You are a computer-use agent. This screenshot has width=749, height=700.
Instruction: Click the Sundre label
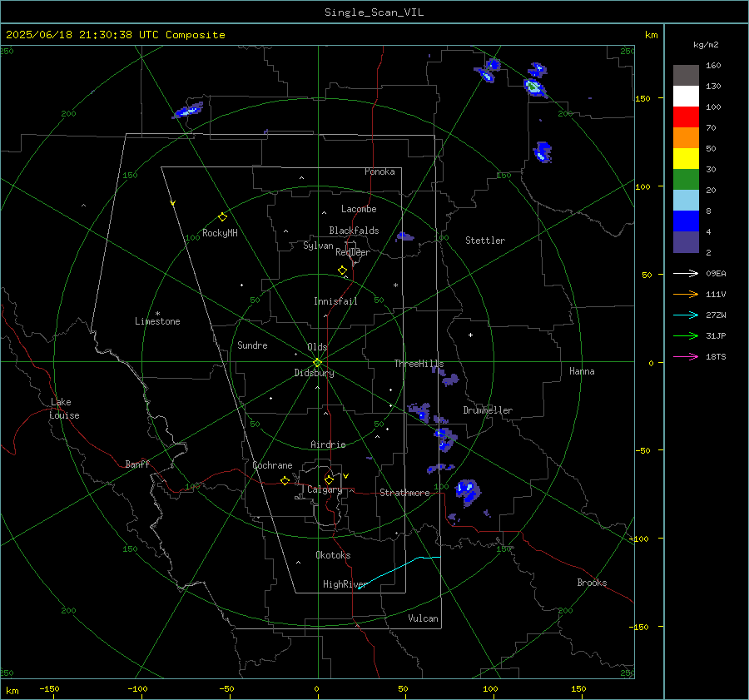252,345
